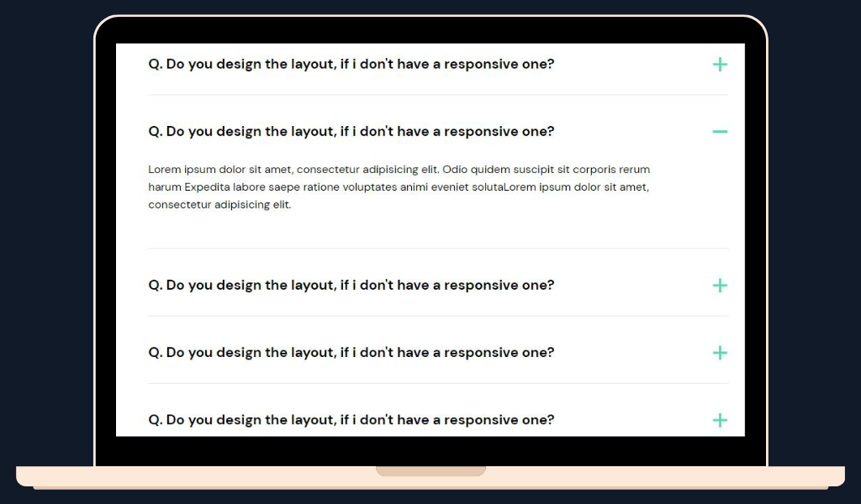Click the divider line below the expanded answer
Screen dimensions: 861x504
[437, 248]
